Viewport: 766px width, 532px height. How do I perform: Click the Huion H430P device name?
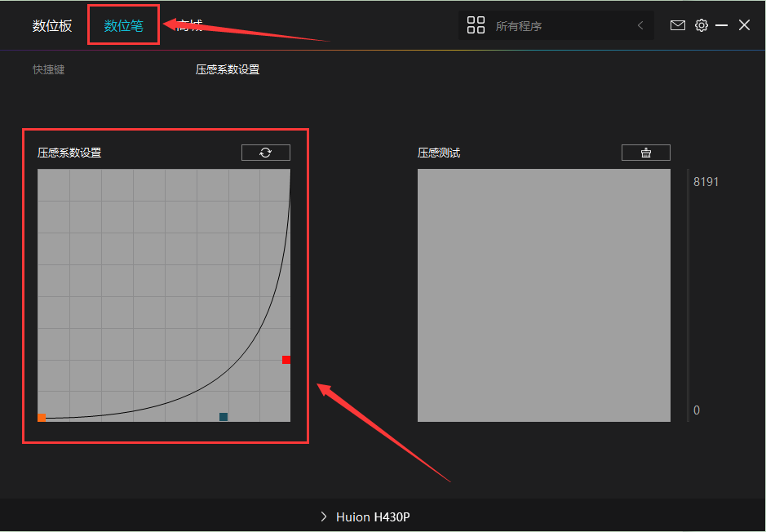click(x=374, y=516)
